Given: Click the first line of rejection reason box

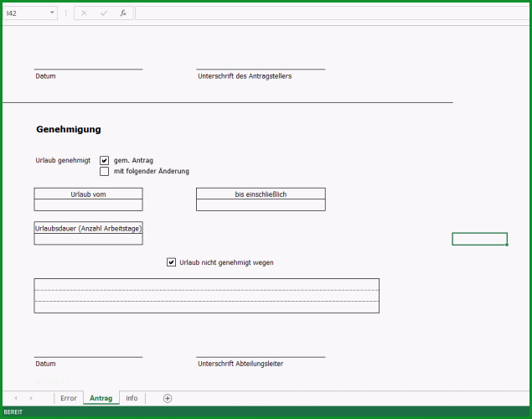Looking at the screenshot, I should 206,285.
